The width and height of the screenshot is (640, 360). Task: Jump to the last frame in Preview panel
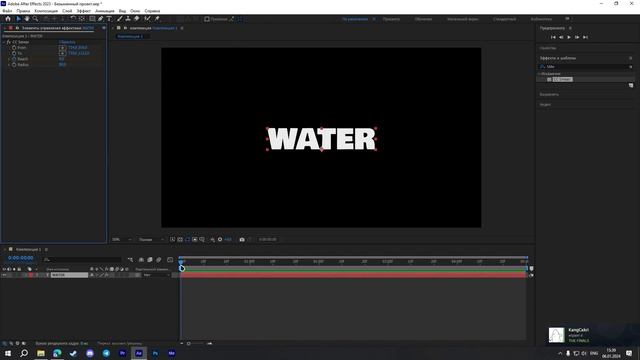pyautogui.click(x=585, y=37)
